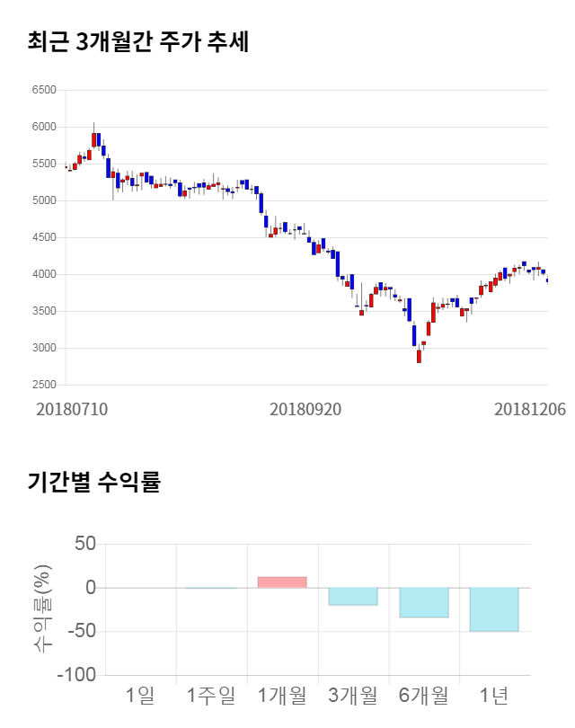Click the blue 6개월 return bar
Screen dimensions: 575x728
pos(424,602)
